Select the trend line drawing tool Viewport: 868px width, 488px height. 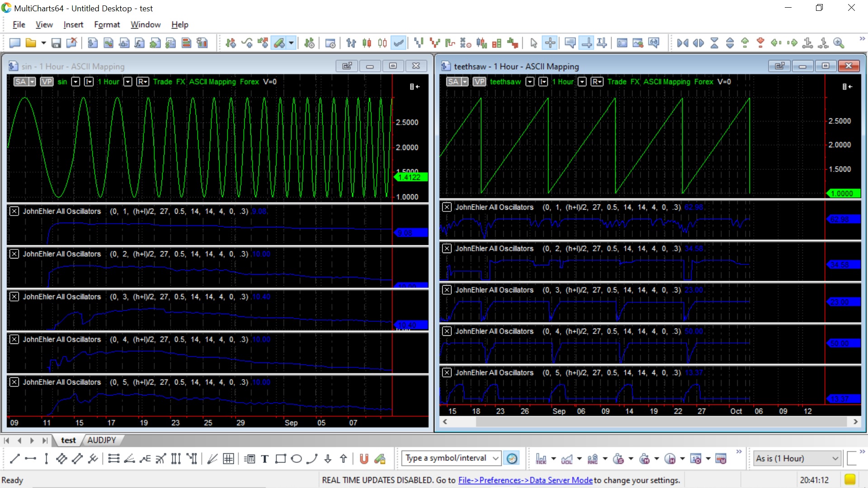click(14, 459)
